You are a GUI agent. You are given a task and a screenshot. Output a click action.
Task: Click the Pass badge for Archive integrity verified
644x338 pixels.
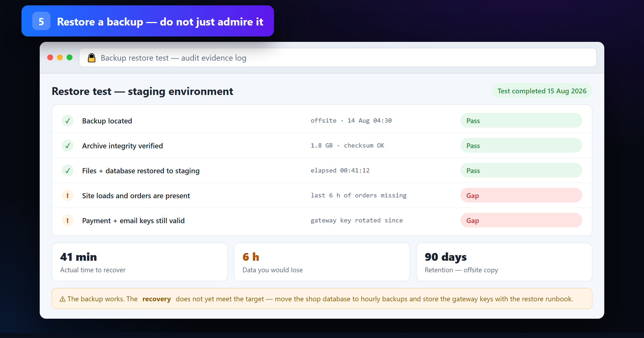pyautogui.click(x=521, y=145)
